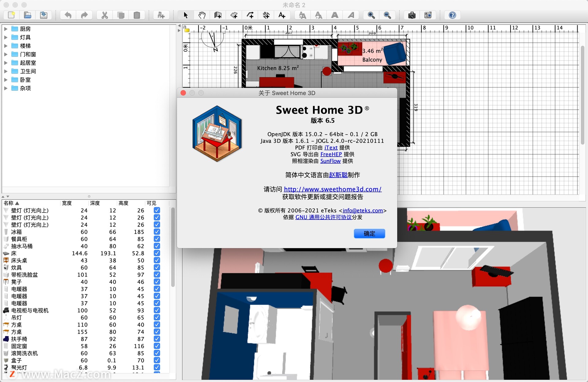Choose the Pan hand tool
The width and height of the screenshot is (588, 382).
click(x=202, y=15)
